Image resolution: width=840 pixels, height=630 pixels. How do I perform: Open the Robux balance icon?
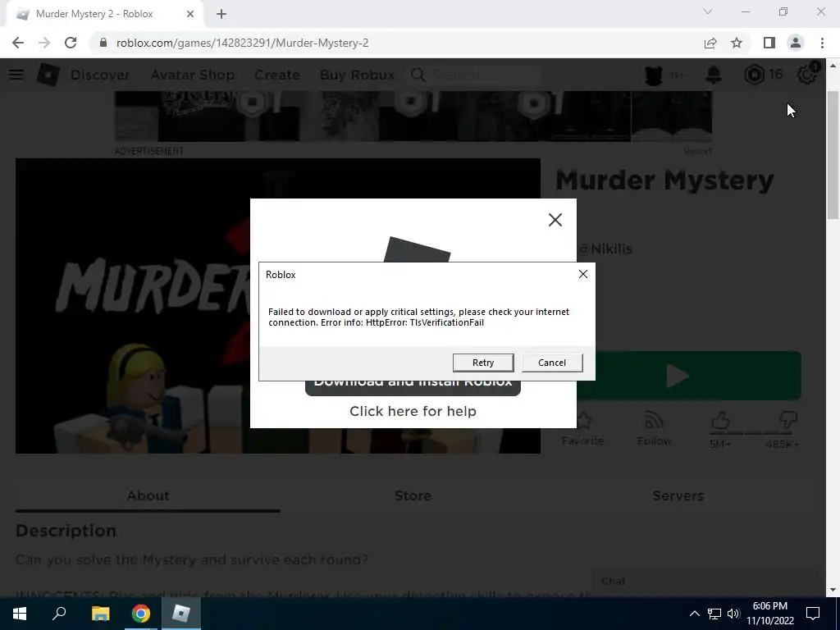point(755,75)
